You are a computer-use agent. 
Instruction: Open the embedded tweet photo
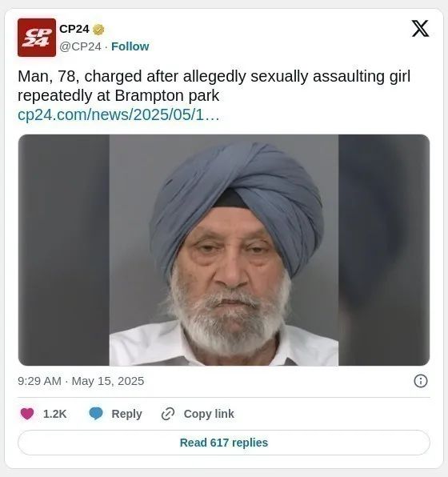click(x=224, y=250)
